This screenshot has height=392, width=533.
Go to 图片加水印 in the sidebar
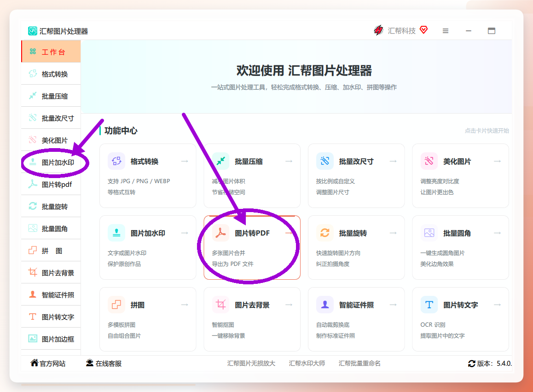51,162
